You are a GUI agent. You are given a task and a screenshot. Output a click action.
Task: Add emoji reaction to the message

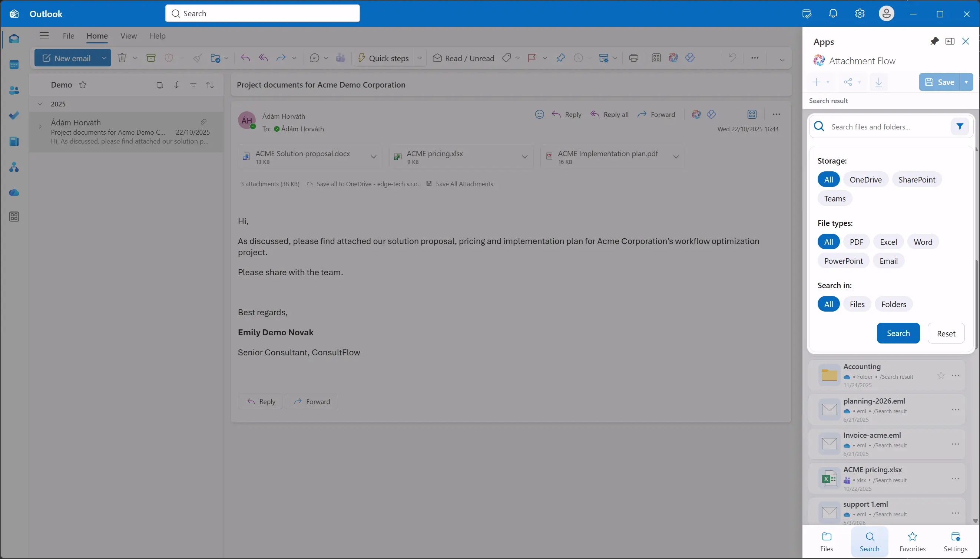point(539,114)
